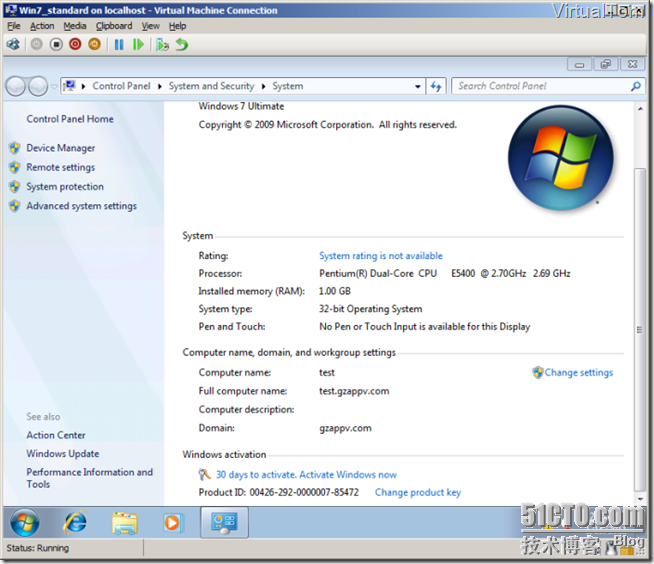Image resolution: width=654 pixels, height=564 pixels.
Task: Open the View menu
Action: [x=150, y=26]
